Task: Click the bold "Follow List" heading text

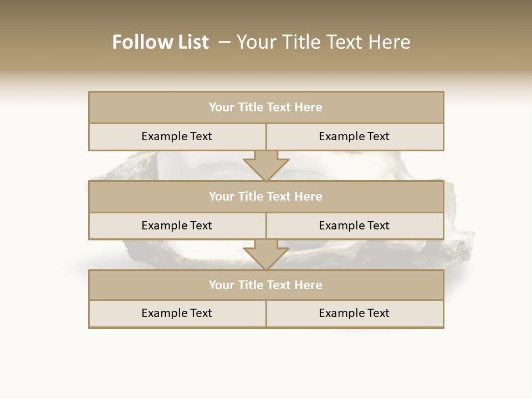Action: coord(160,42)
